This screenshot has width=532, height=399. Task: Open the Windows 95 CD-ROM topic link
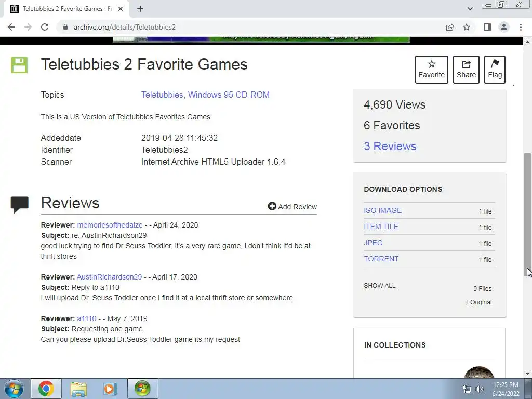(x=229, y=95)
